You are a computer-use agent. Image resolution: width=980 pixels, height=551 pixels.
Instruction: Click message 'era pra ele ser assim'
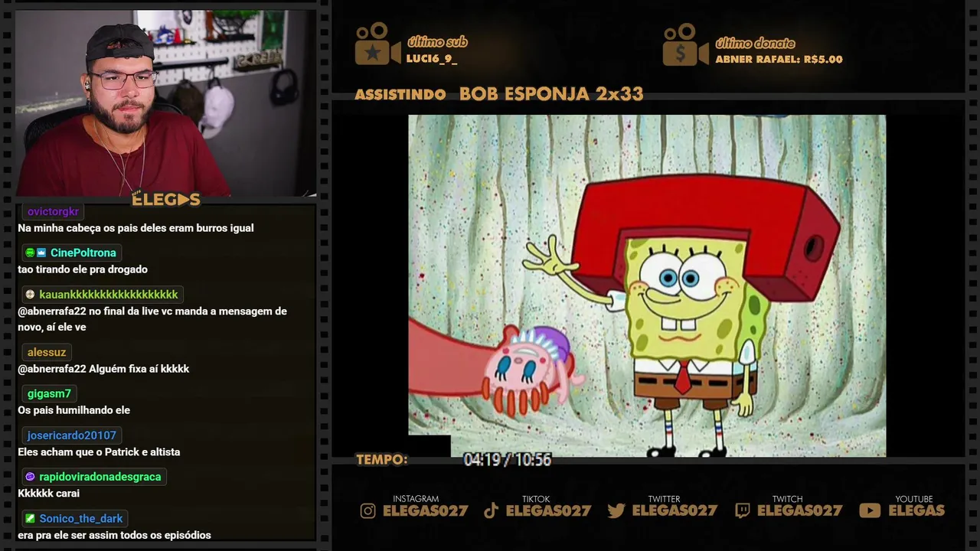pos(114,535)
